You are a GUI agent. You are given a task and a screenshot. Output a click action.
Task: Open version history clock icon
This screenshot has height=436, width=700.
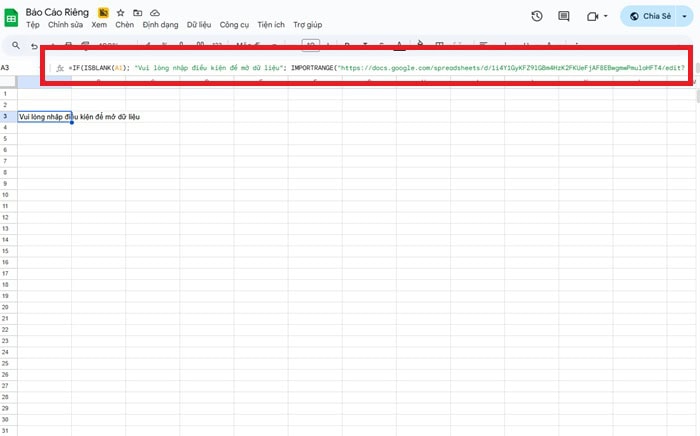(537, 16)
